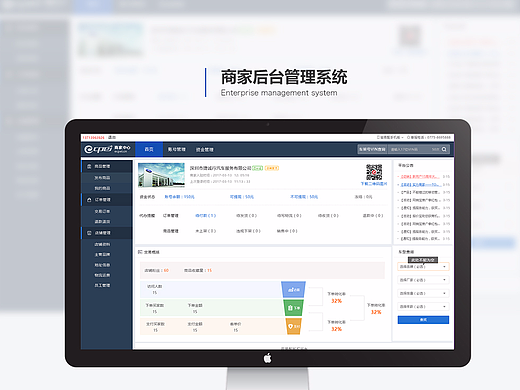This screenshot has width=520, height=390.
Task: Select 交易订单 in sidebar
Action: point(102,211)
